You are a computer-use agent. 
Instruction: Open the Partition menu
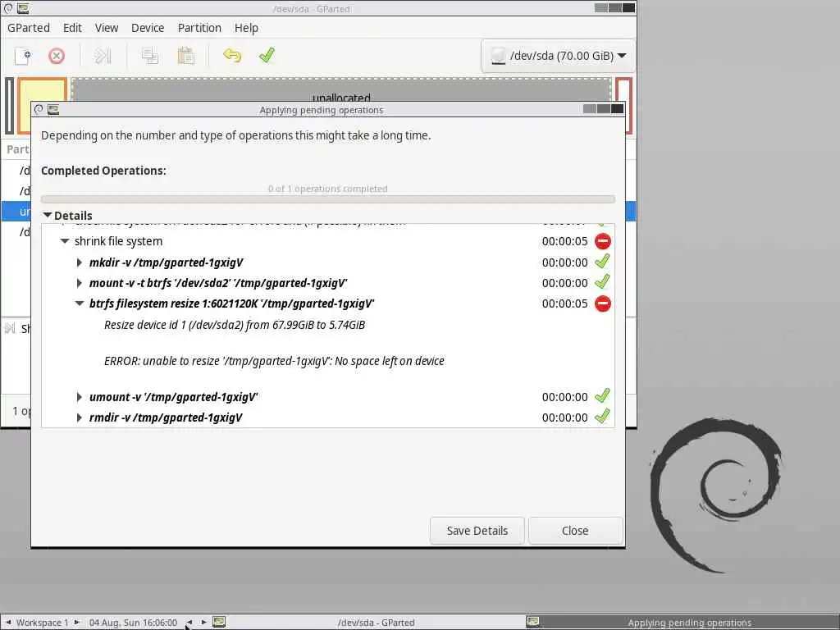point(199,28)
